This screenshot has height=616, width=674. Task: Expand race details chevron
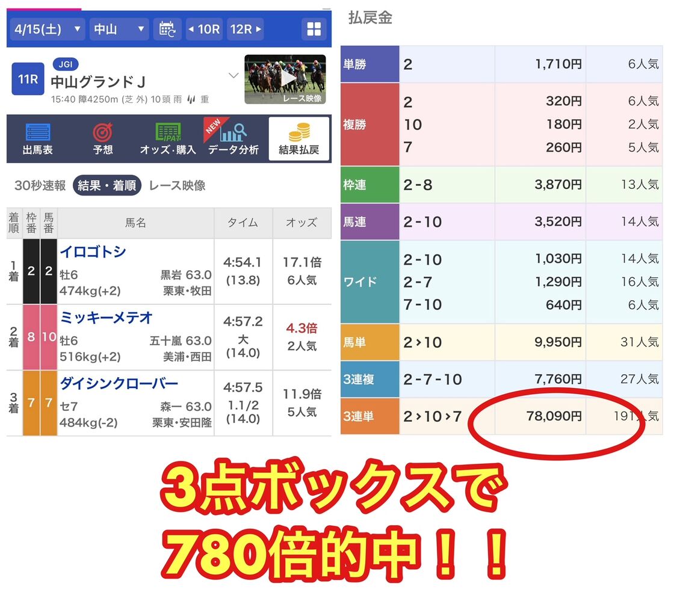click(233, 76)
